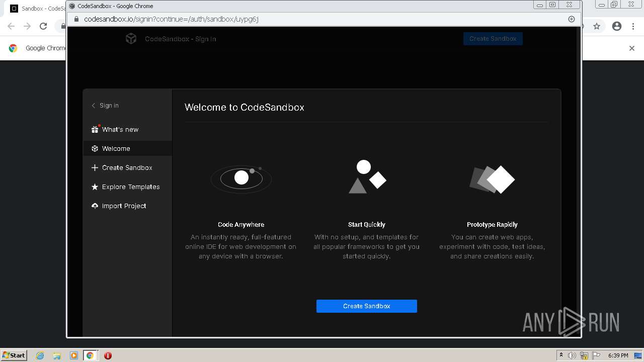The height and width of the screenshot is (362, 644).
Task: Click the forward arrow in background Chrome window
Action: click(x=27, y=26)
